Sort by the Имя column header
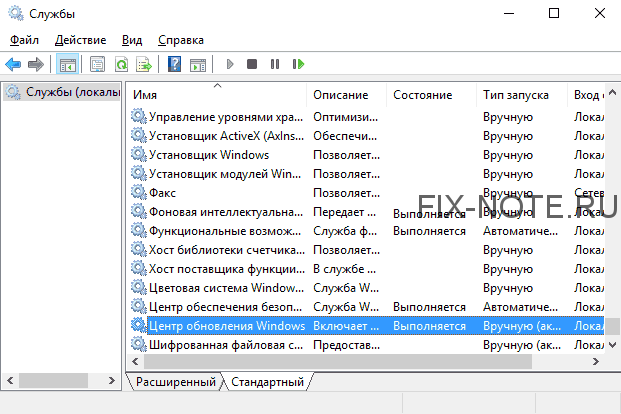Screen dimensions: 621x414 (x=217, y=95)
